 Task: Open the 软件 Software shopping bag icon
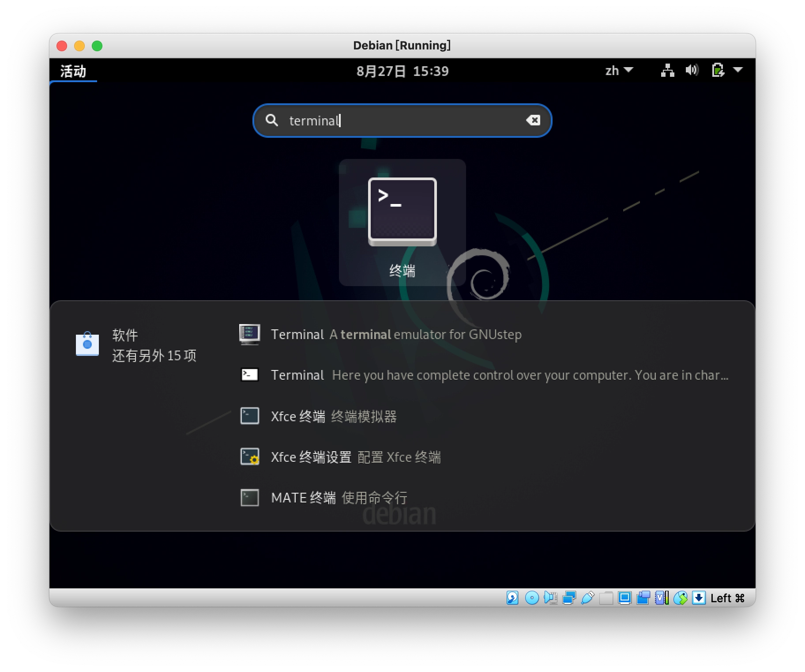pyautogui.click(x=87, y=344)
